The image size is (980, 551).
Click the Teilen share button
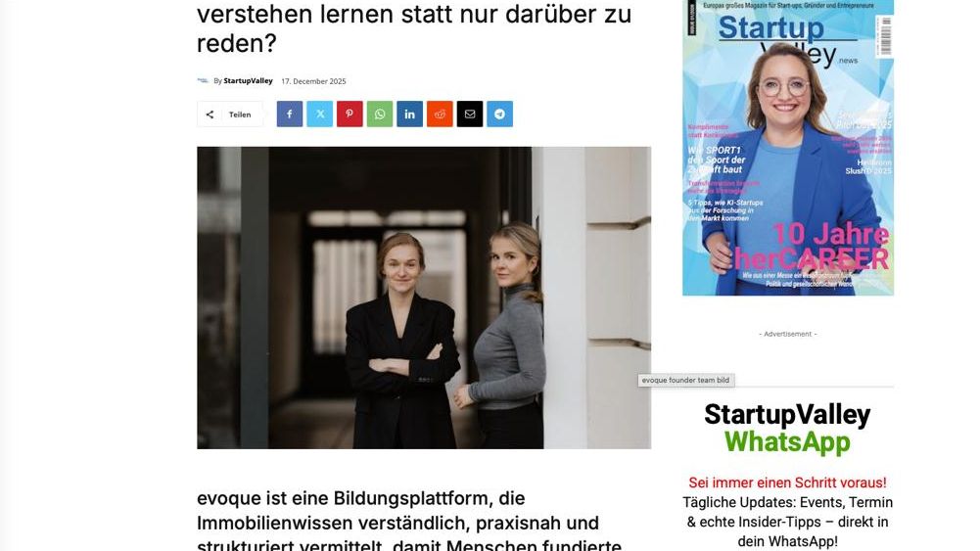pos(230,115)
